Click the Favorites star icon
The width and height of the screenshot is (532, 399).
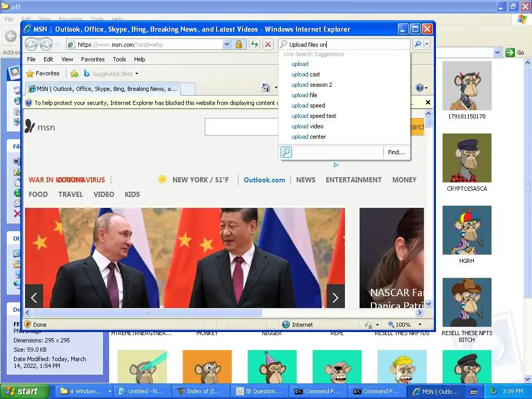(x=30, y=74)
